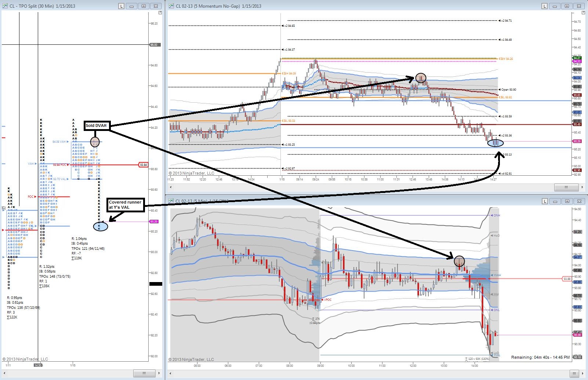Click the blue 94.07 price marker in the 5 Min chart
This screenshot has height=380, width=588.
coord(577,257)
